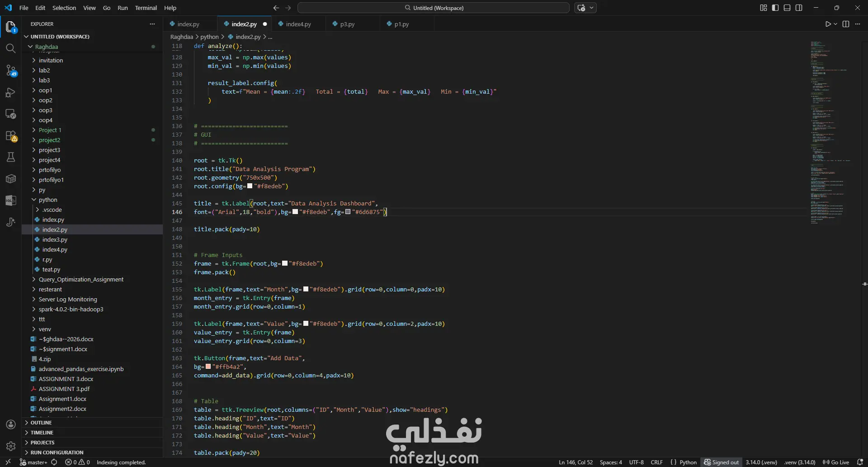Synchronize changes from the status bar
This screenshot has width=868, height=467.
tap(54, 462)
